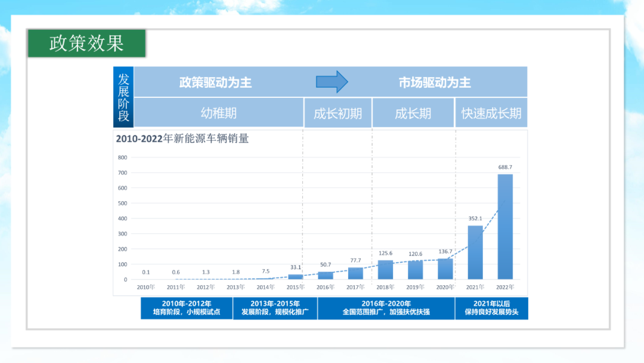Click the 2010年-2012年 培育阶段 box
This screenshot has width=644, height=363.
(187, 307)
